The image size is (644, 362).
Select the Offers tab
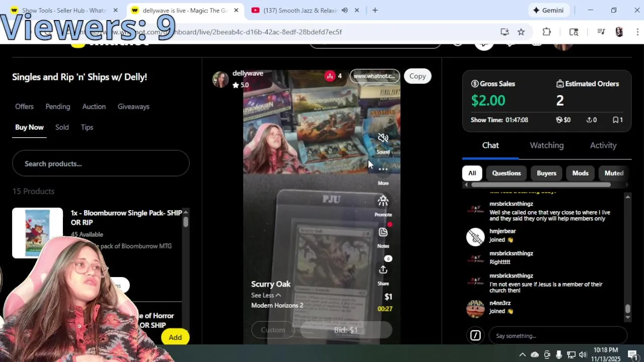point(24,107)
